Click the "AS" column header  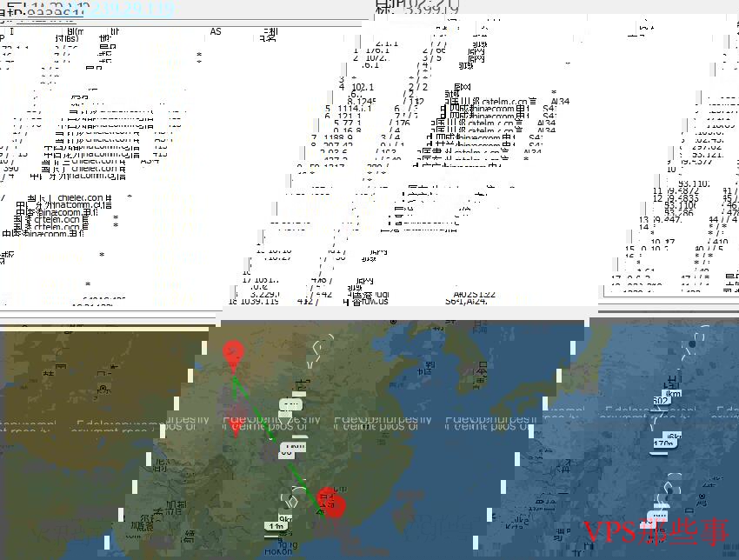216,30
